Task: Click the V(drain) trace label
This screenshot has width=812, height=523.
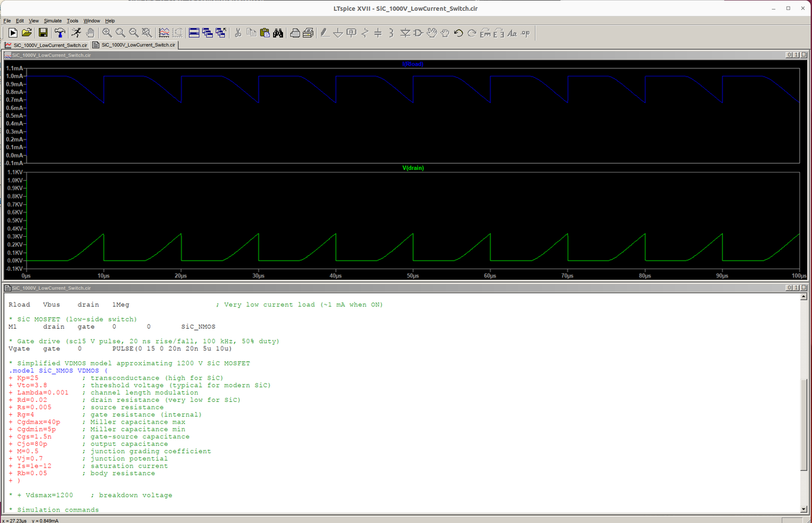Action: [x=412, y=168]
